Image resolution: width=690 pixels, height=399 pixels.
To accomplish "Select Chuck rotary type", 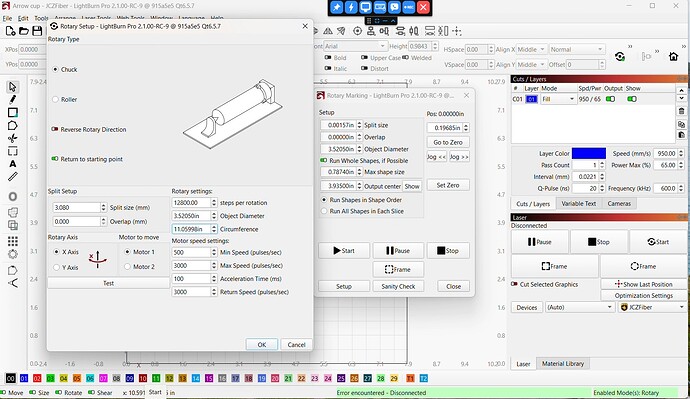I will pos(55,70).
